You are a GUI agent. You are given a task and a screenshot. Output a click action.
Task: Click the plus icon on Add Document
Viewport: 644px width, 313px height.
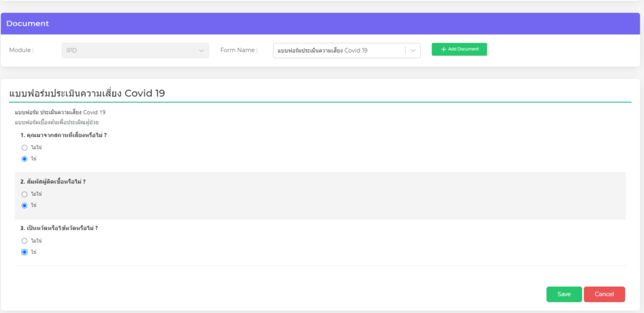pyautogui.click(x=443, y=49)
